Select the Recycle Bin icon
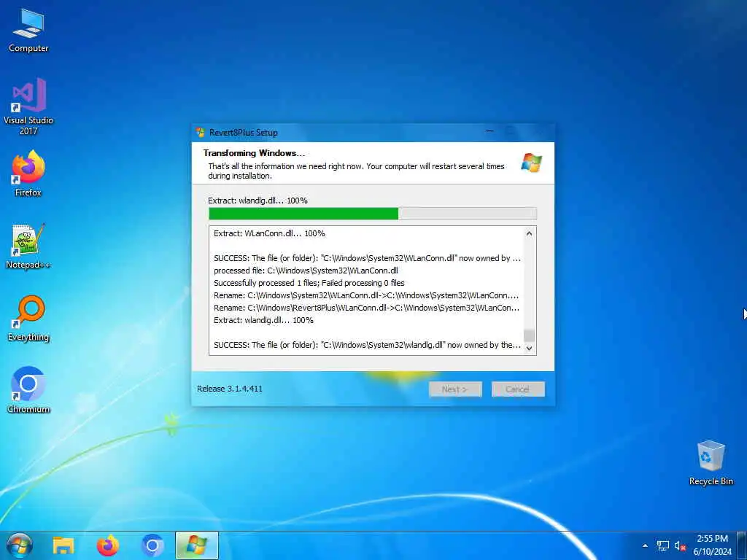The image size is (747, 560). coord(711,463)
